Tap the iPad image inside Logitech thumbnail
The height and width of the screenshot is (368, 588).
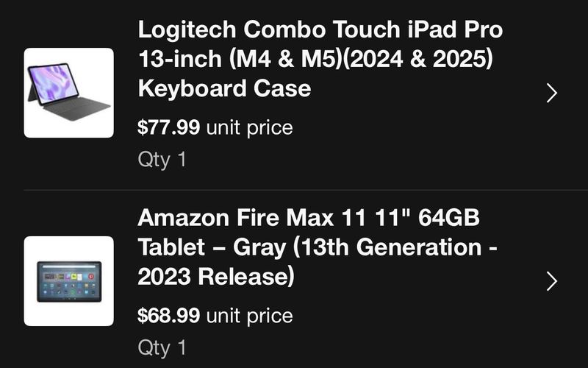tap(68, 92)
